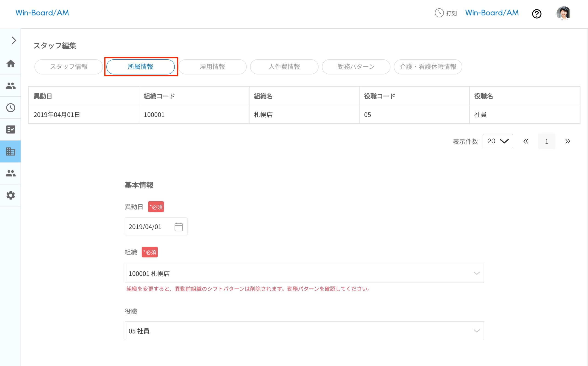Open the settings gear icon at sidebar bottom
This screenshot has height=366, width=588.
tap(10, 195)
